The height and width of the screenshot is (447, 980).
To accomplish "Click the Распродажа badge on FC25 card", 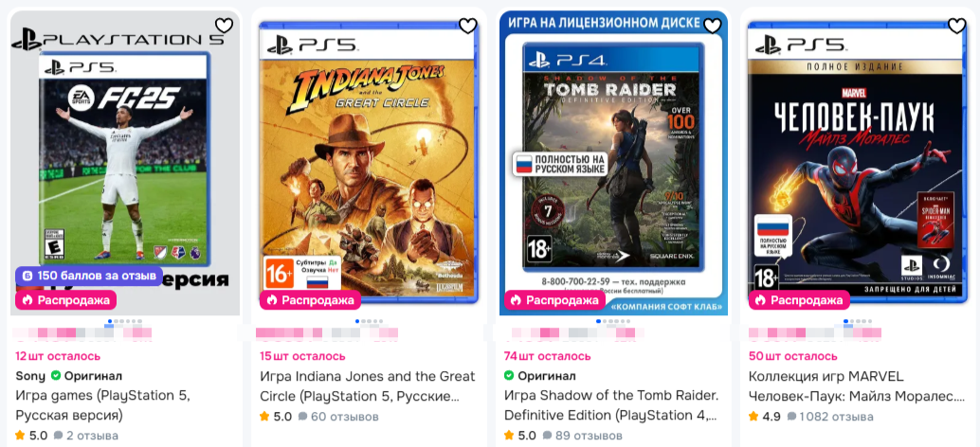I will (x=65, y=300).
